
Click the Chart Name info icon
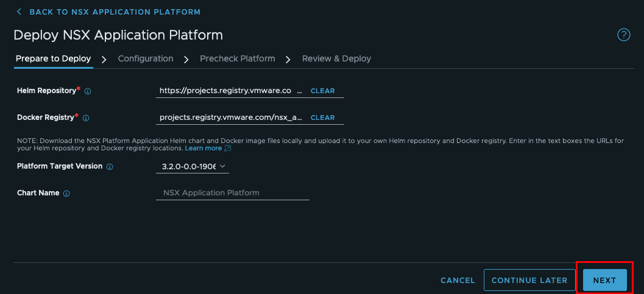(66, 193)
